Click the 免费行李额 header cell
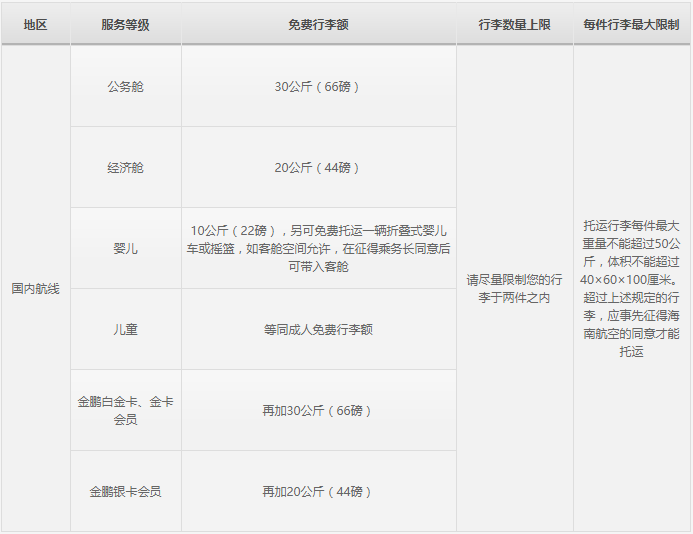 [318, 24]
